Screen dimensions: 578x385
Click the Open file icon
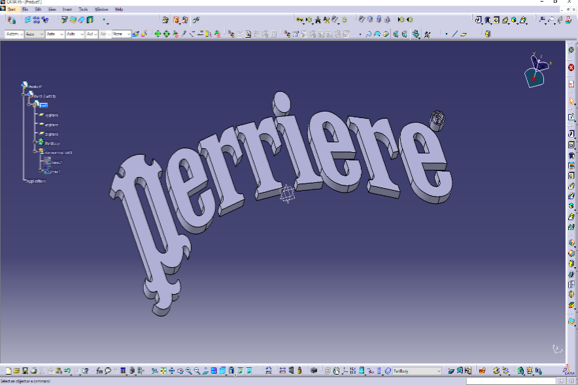coord(17,371)
